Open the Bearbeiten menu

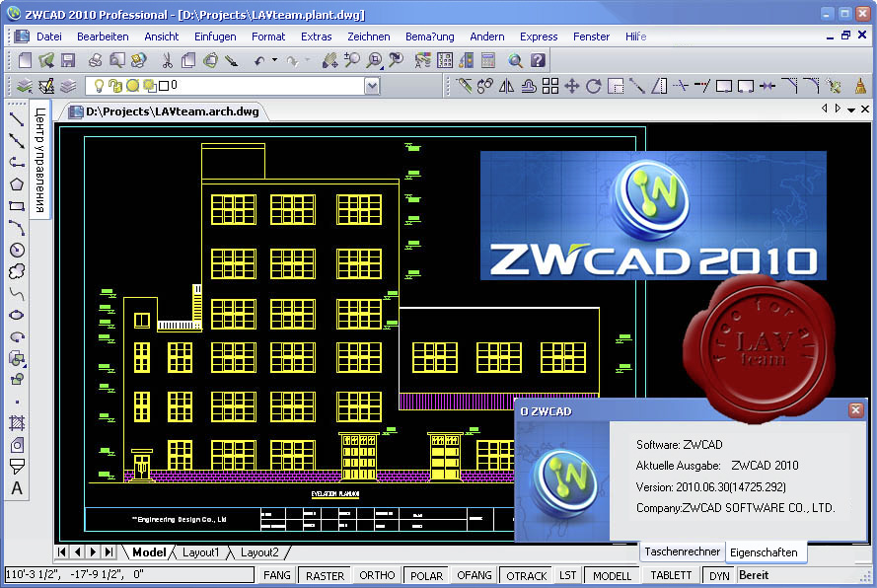pyautogui.click(x=103, y=37)
